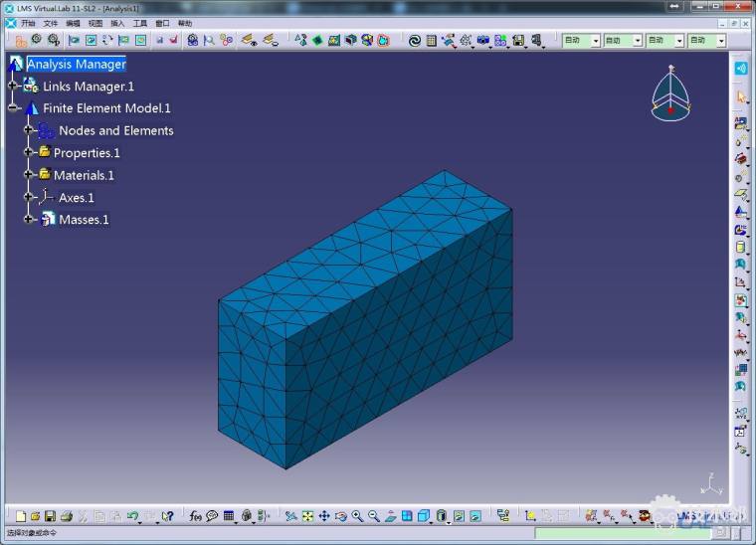756x545 pixels.
Task: Expand the Nodes and Elements node
Action: 29,130
